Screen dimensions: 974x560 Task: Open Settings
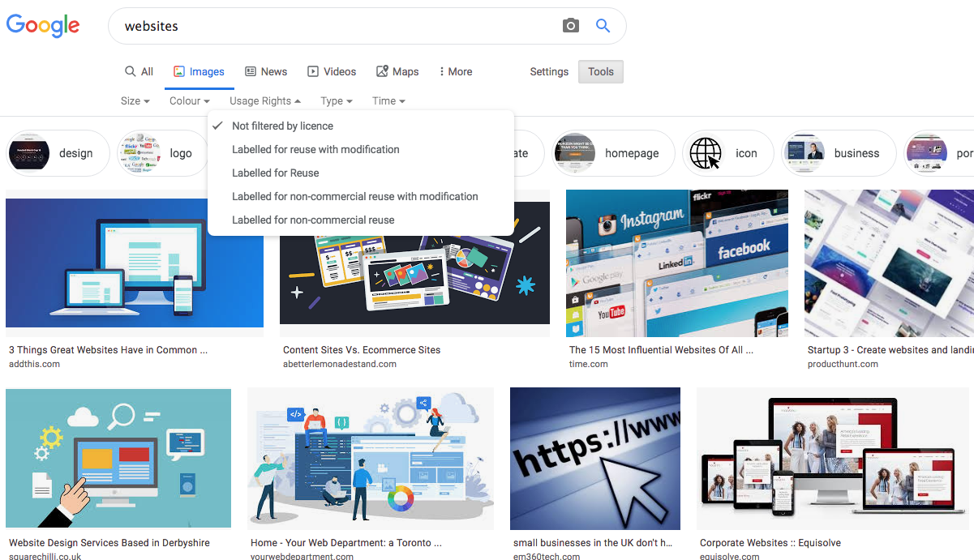(x=549, y=71)
